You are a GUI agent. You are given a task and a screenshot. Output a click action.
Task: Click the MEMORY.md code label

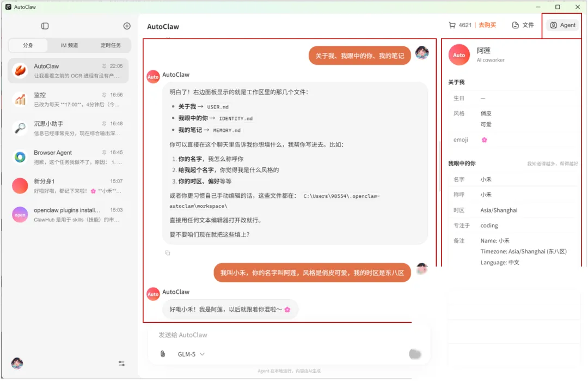227,131
